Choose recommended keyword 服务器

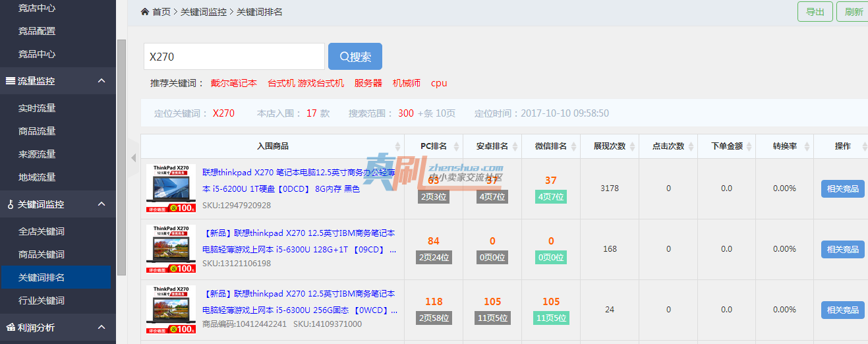click(x=368, y=83)
